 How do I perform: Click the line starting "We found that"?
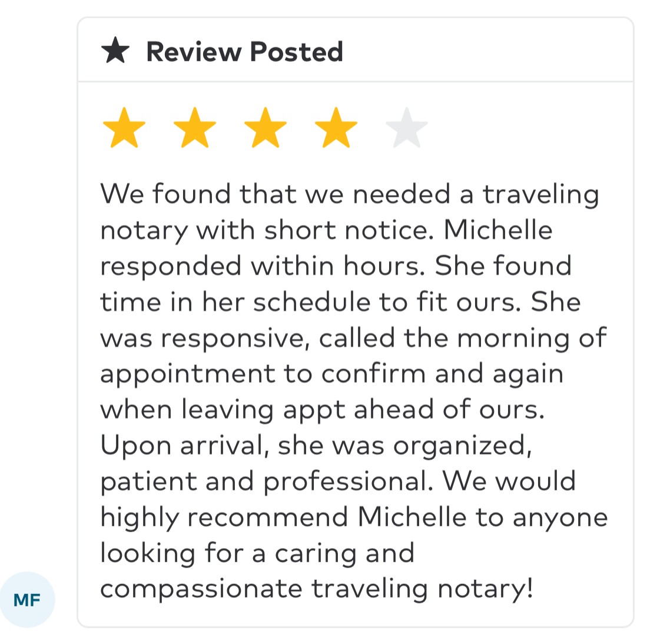(349, 194)
